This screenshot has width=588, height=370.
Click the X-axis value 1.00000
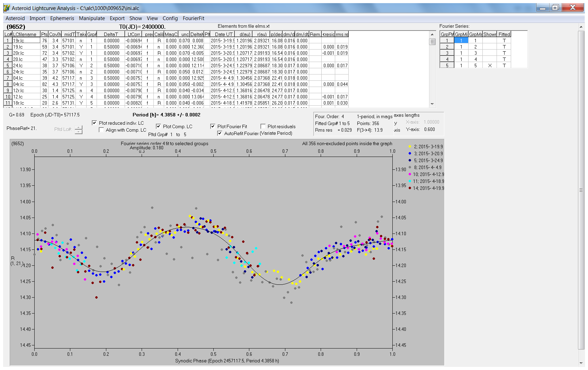[x=431, y=122]
